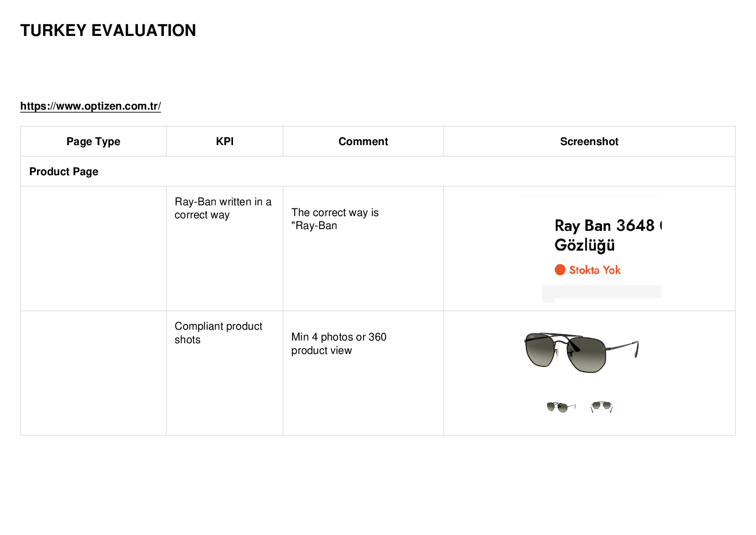
Task: Click the Screenshot column header
Action: pyautogui.click(x=589, y=141)
